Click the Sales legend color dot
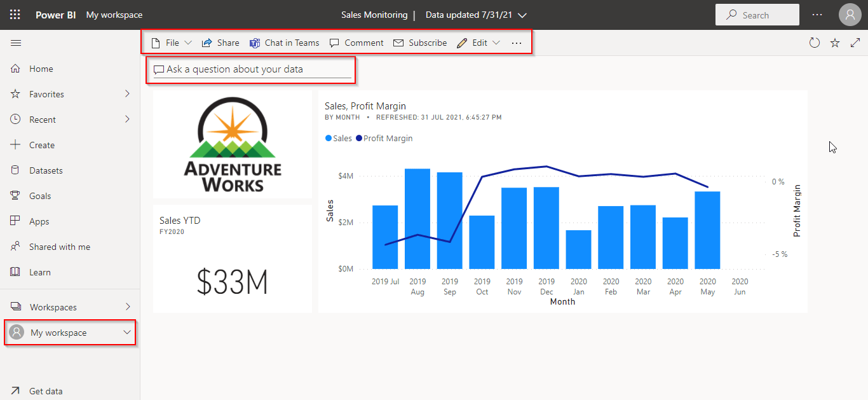Viewport: 868px width, 400px height. (329, 139)
